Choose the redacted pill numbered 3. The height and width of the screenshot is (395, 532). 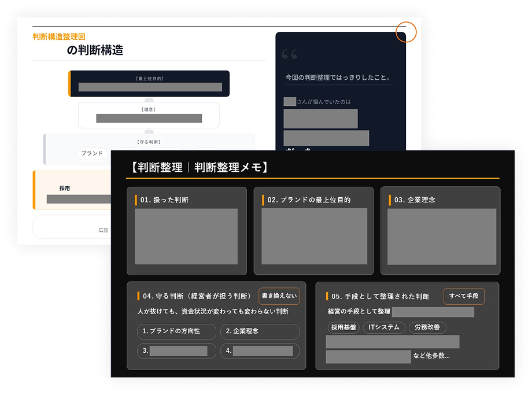(176, 351)
